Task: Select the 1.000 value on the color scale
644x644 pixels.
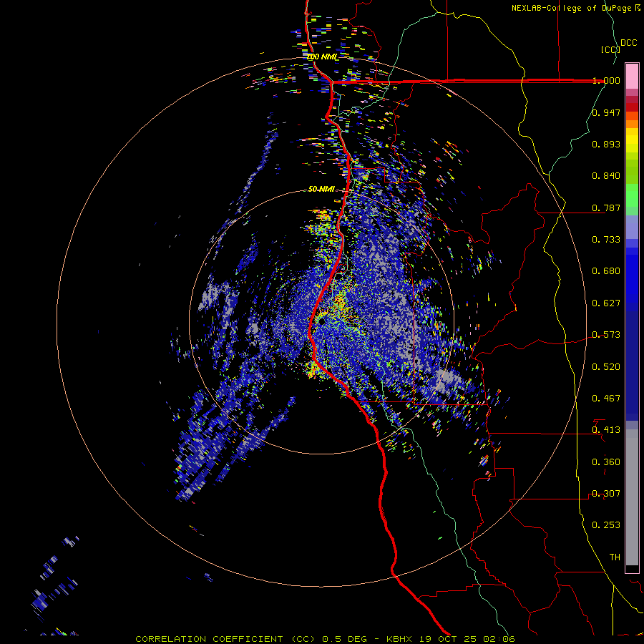Action: pos(606,80)
